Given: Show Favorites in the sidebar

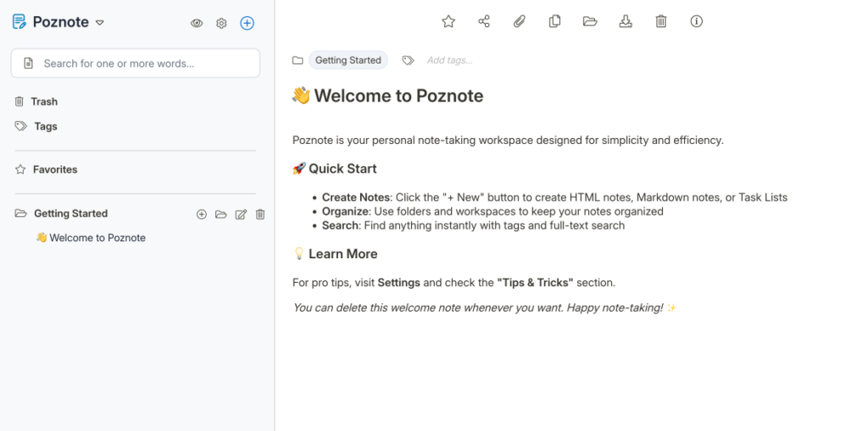Looking at the screenshot, I should point(54,169).
